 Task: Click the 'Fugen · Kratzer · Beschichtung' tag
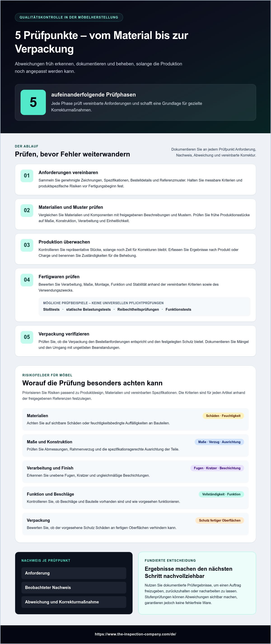[217, 468]
